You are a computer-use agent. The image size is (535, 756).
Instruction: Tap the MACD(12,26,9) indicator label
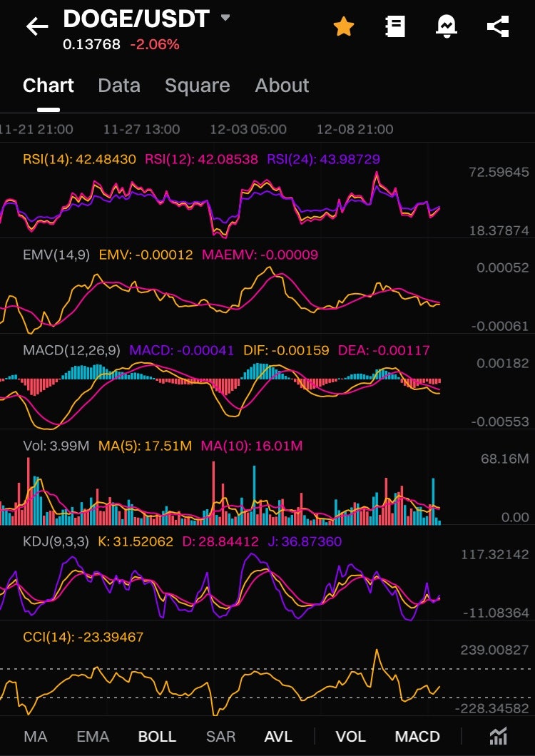[x=71, y=350]
